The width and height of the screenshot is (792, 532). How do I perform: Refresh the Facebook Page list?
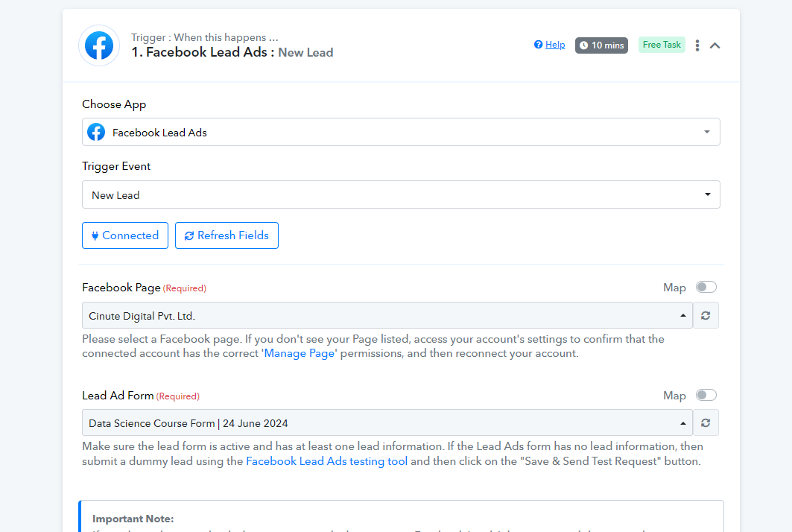706,316
